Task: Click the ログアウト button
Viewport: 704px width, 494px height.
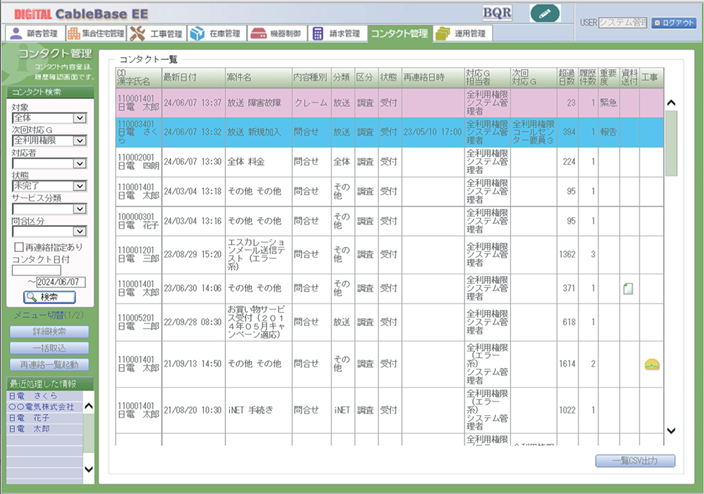Action: pos(673,22)
